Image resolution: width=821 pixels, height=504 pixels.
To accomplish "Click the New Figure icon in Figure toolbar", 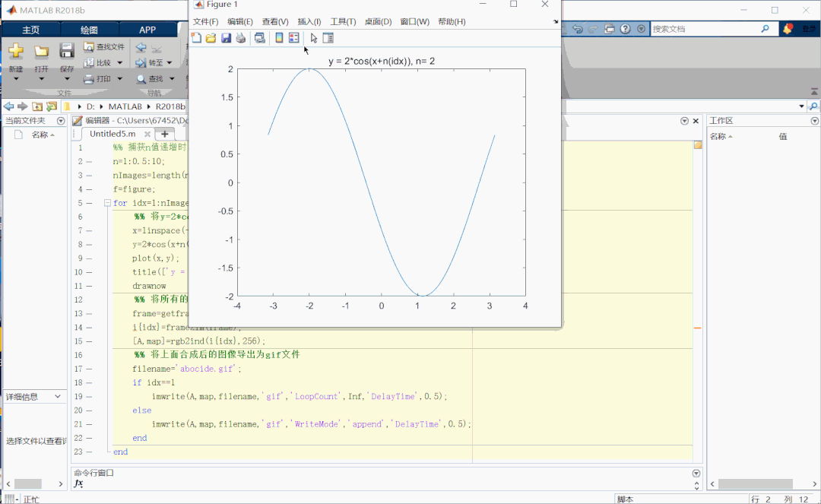I will pyautogui.click(x=196, y=38).
